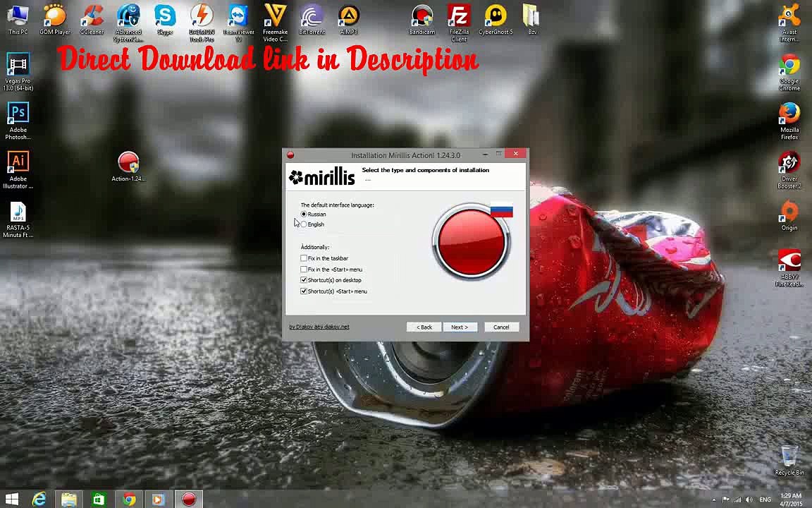This screenshot has height=508, width=812.
Task: Uncheck Shortcut(s) Start menu option
Action: pyautogui.click(x=304, y=291)
